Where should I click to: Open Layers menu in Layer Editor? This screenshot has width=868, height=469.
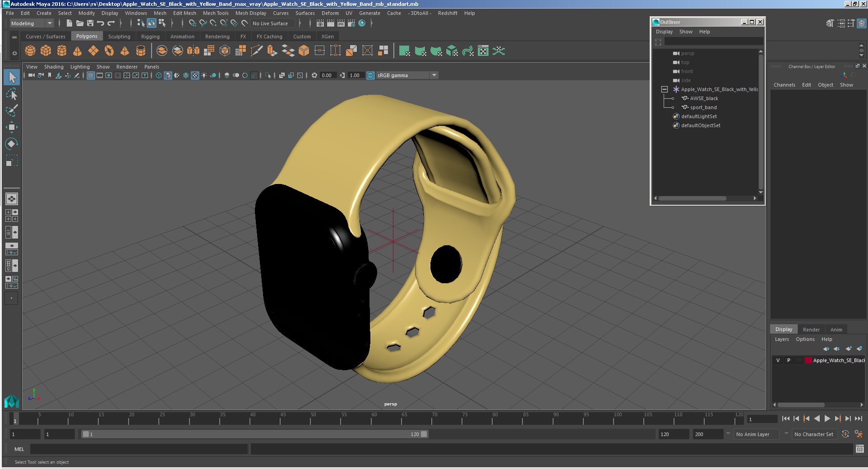pos(782,339)
